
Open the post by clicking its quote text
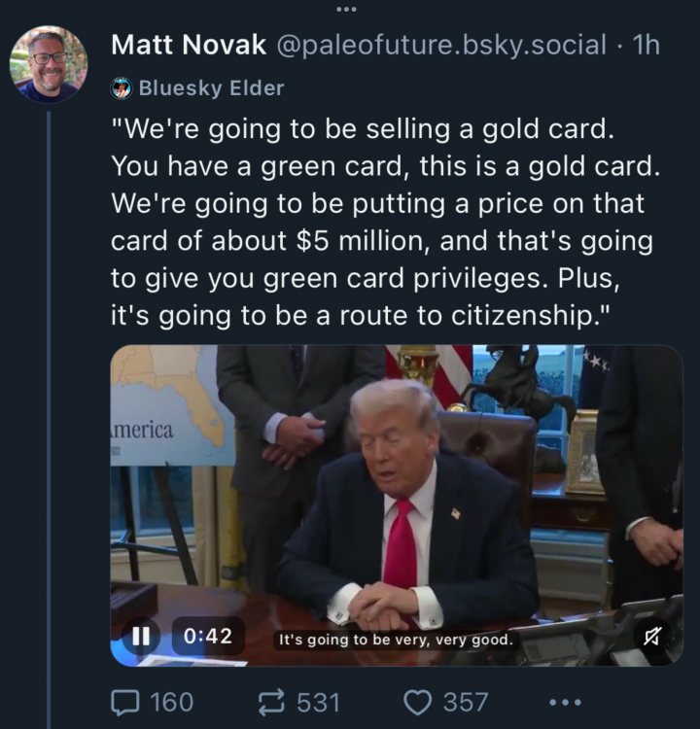pos(385,224)
